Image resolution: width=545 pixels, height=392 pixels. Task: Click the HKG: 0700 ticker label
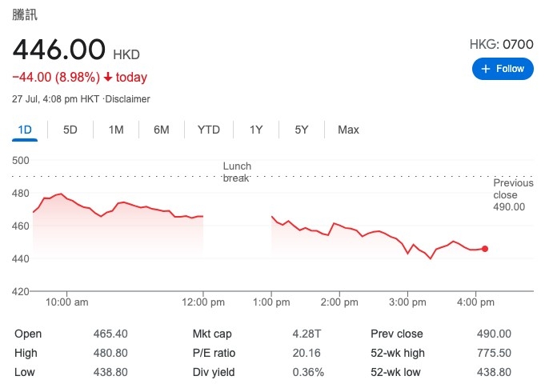501,45
